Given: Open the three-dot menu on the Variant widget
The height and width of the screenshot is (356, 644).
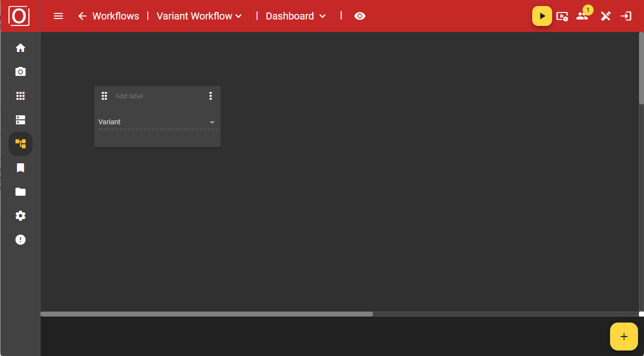Looking at the screenshot, I should click(x=211, y=95).
